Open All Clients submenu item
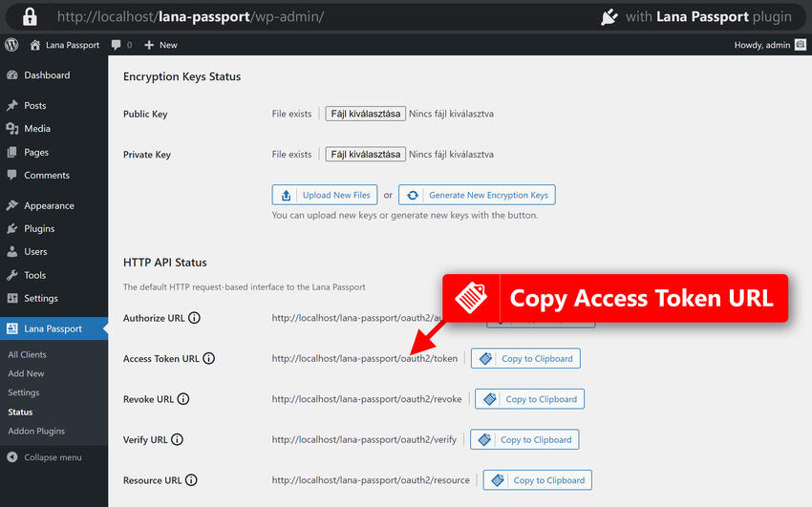 27,354
